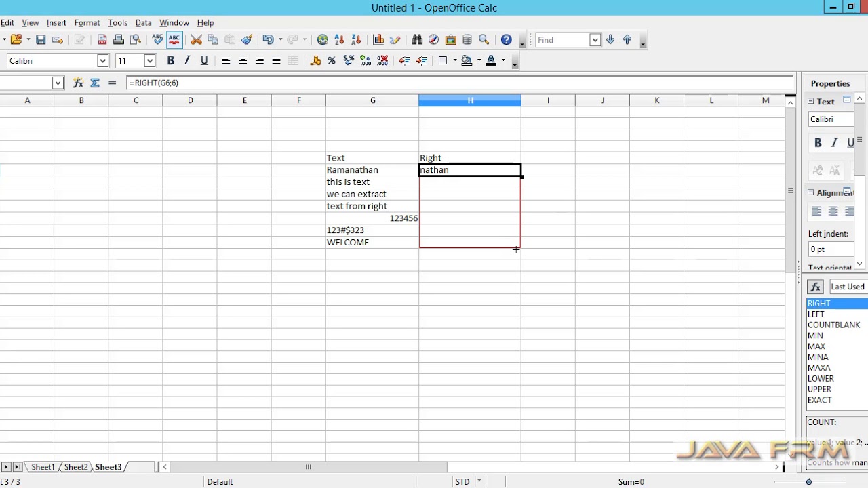Open the Gallery icon
Viewport: 868px width, 488px height.
click(x=450, y=40)
